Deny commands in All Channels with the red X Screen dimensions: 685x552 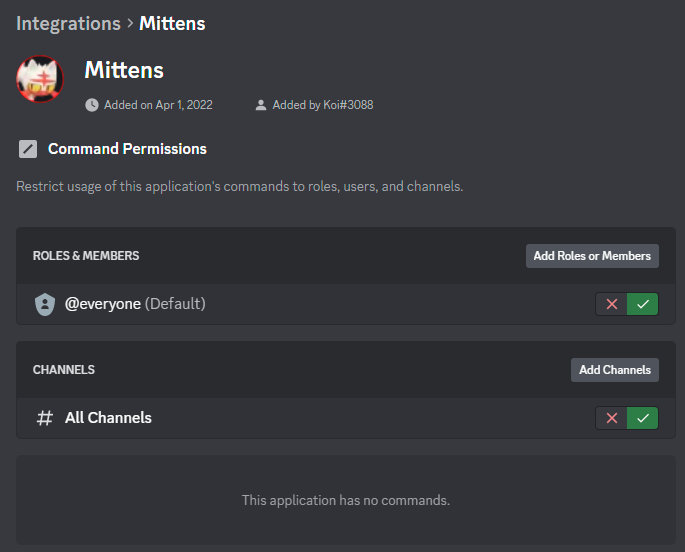pyautogui.click(x=611, y=418)
